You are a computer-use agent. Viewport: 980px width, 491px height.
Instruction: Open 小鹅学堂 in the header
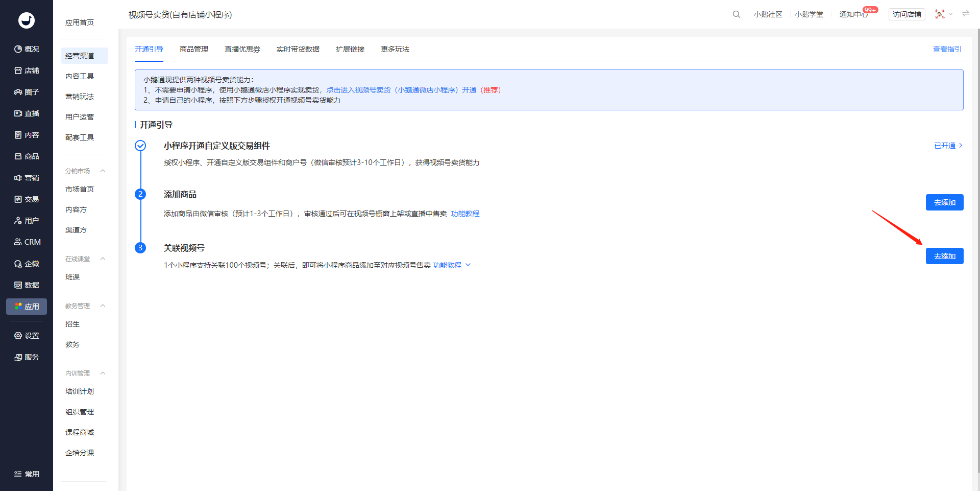(x=809, y=14)
